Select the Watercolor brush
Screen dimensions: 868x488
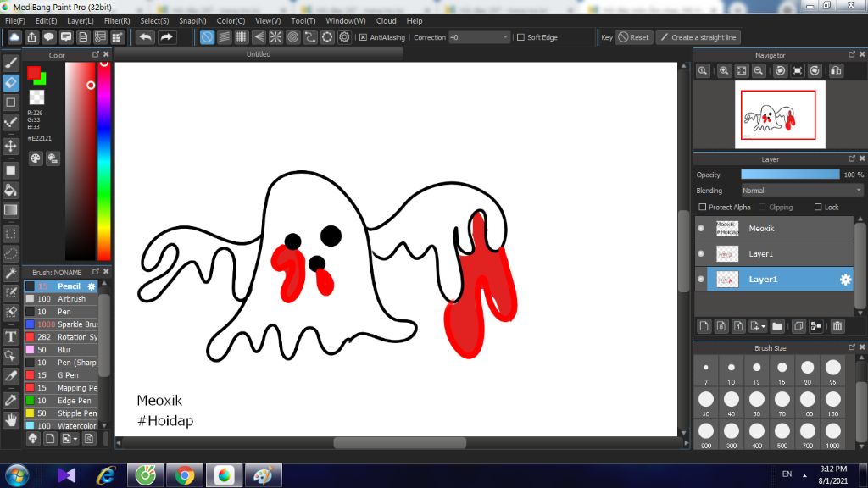(x=61, y=426)
